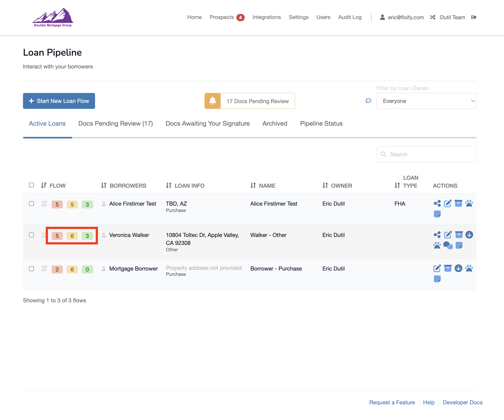Archive the Mortgage Borrower loan

pyautogui.click(x=448, y=268)
